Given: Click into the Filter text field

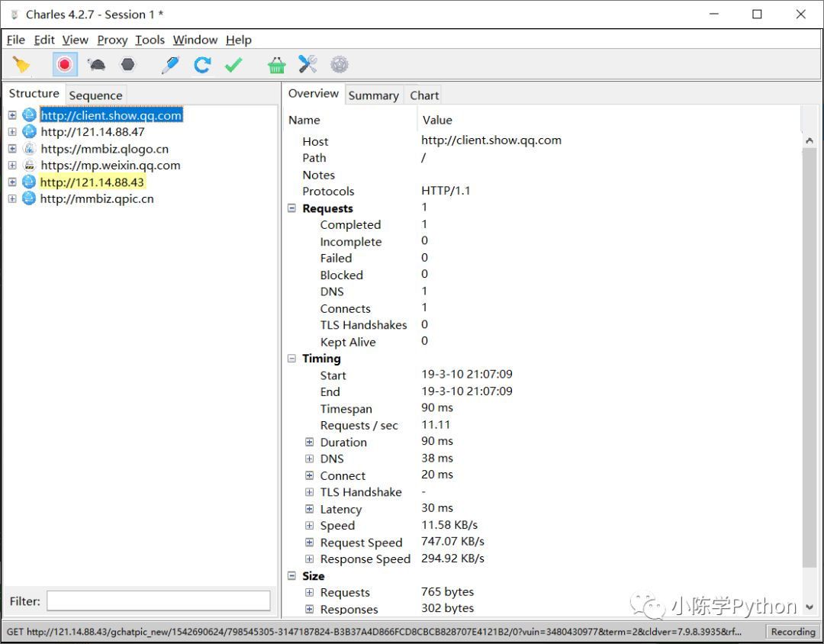Looking at the screenshot, I should click(x=158, y=601).
